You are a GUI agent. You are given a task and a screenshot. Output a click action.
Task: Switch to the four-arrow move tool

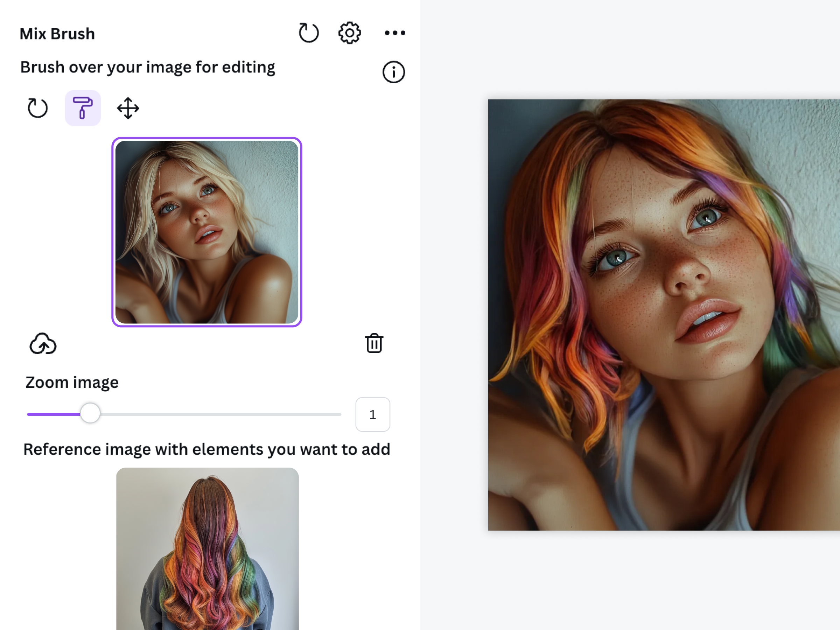coord(128,108)
